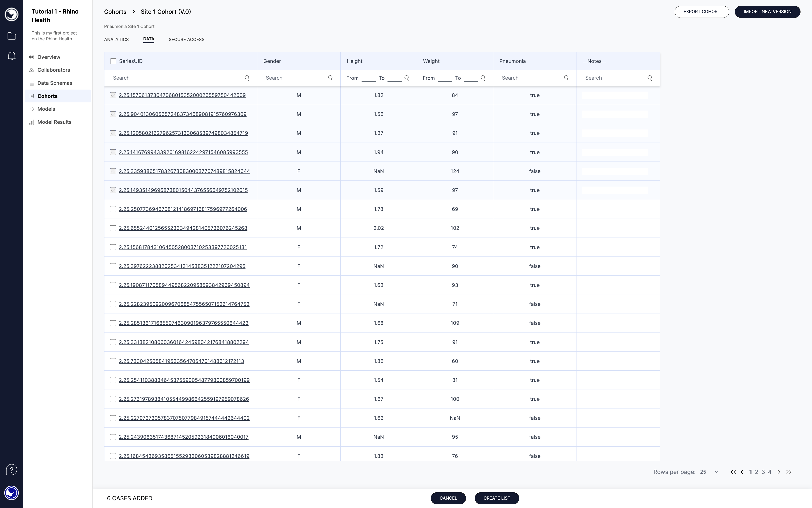Screen dimensions: 812x508
Task: Check the row ending in 7264006
Action: [x=113, y=209]
